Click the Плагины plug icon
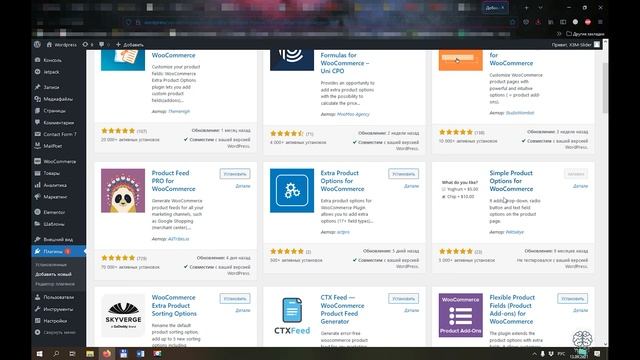Screen dimensions: 640x360 (x=38, y=251)
